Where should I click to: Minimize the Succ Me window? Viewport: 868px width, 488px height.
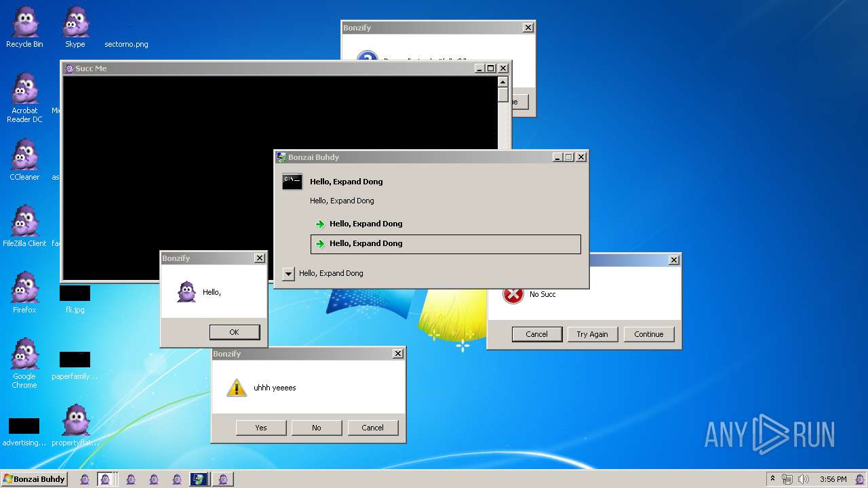coord(479,68)
